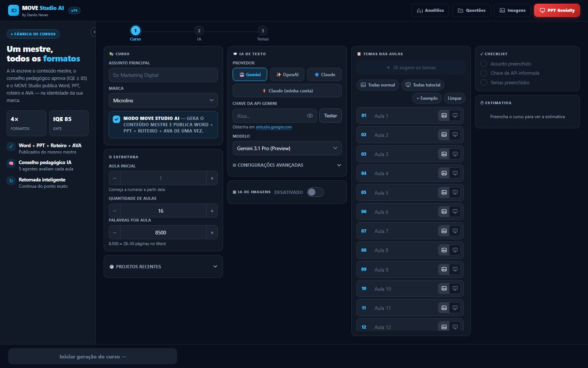Set Aula 3 image mode icon
This screenshot has width=588, height=368.
[x=444, y=154]
